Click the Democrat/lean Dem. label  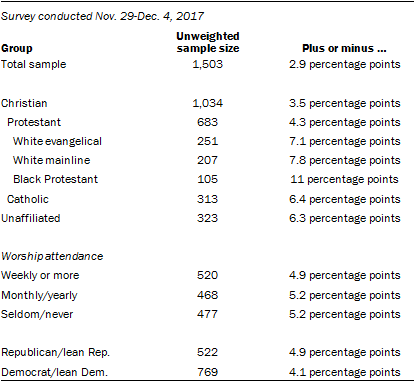click(x=54, y=372)
